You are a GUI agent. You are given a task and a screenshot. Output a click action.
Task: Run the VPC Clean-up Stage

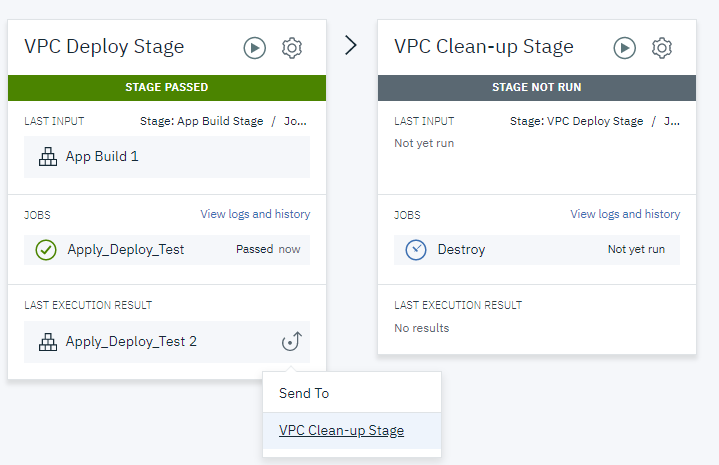click(x=625, y=47)
